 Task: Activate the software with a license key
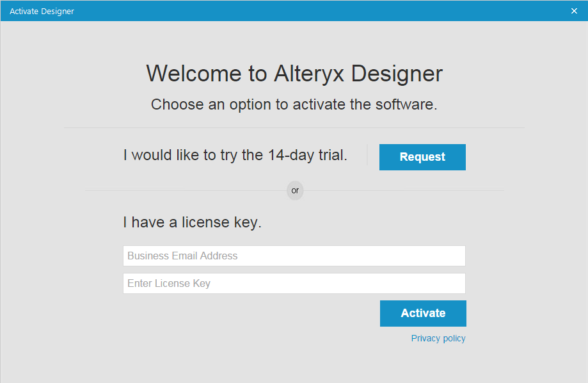(423, 313)
